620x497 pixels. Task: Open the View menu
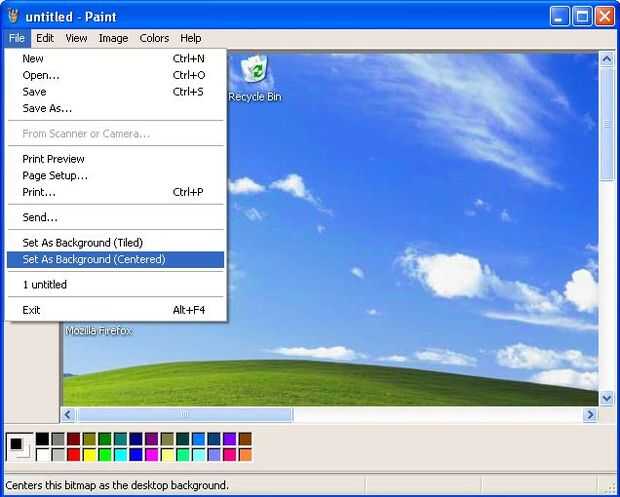pos(76,38)
